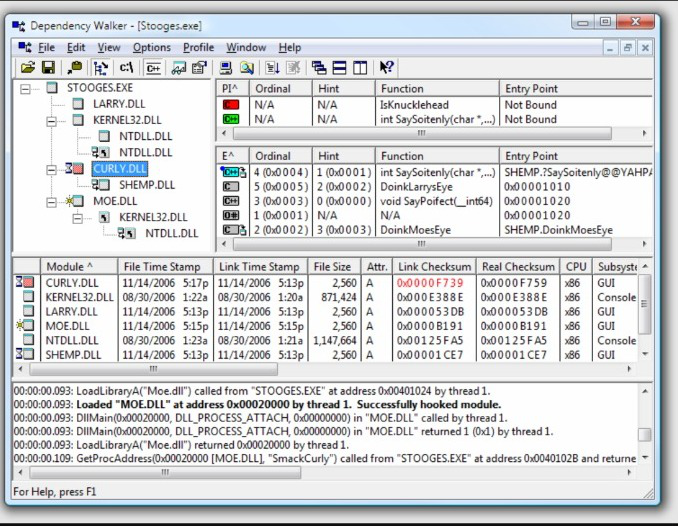The image size is (678, 526).
Task: Toggle Undecorate C++ Functions button
Action: (153, 67)
